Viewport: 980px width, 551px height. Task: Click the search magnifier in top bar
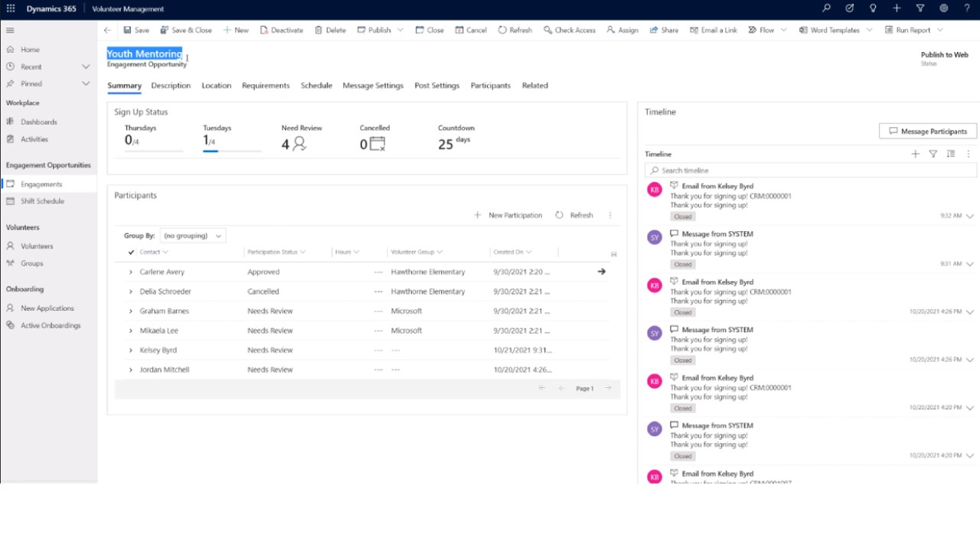[x=826, y=8]
